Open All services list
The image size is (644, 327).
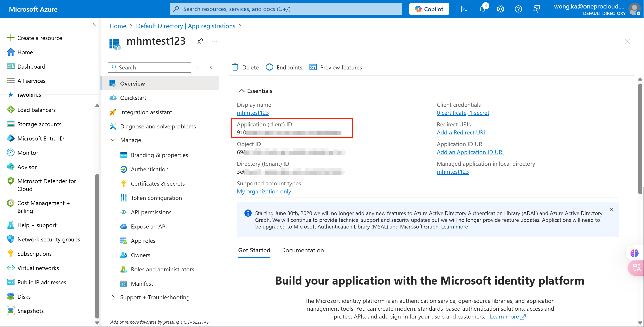click(x=26, y=81)
